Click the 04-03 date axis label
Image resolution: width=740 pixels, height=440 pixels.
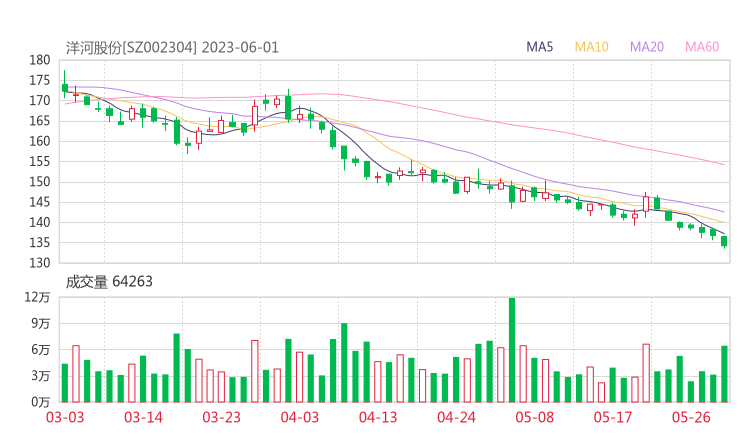(300, 417)
